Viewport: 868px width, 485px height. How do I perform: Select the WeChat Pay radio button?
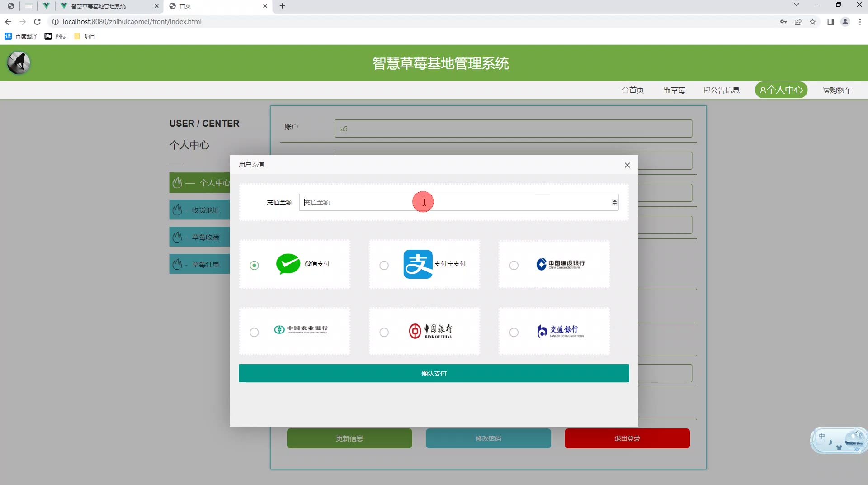[254, 265]
